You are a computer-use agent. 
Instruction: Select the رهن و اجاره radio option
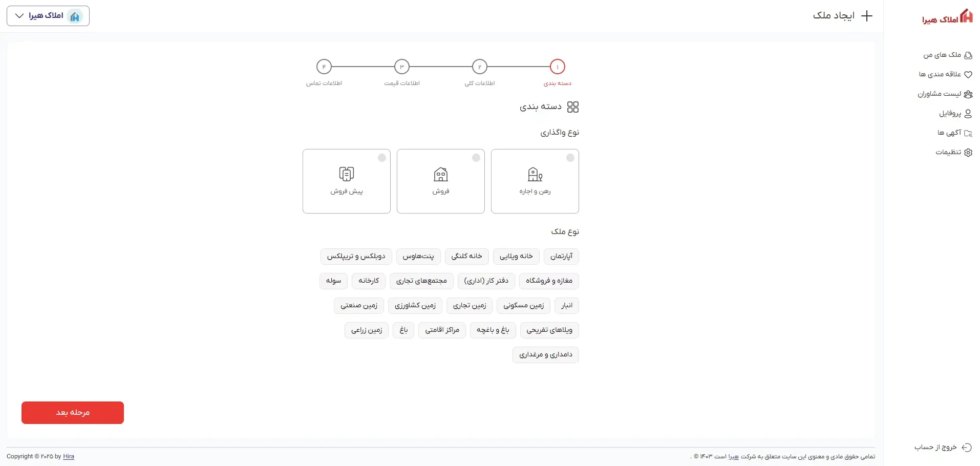(x=570, y=158)
